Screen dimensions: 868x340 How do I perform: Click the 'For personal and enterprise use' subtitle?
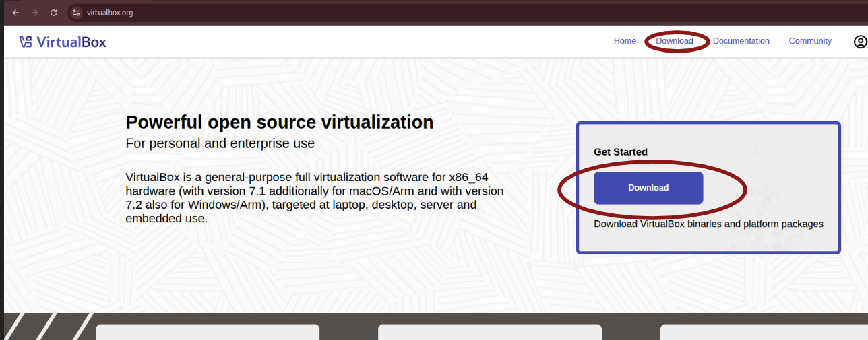click(x=220, y=143)
